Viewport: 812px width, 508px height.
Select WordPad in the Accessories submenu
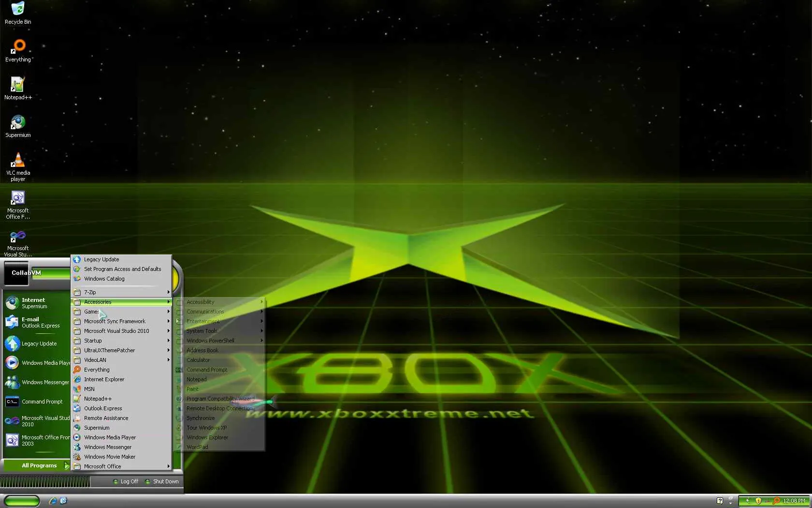click(219, 447)
